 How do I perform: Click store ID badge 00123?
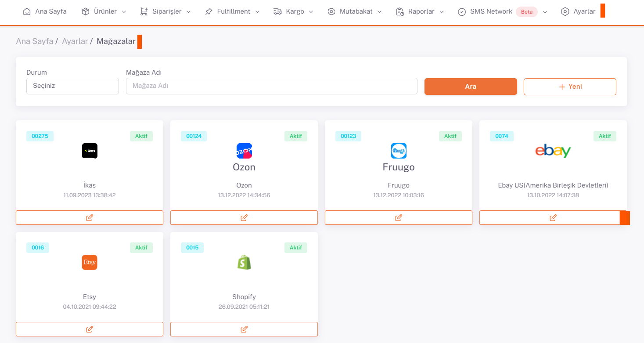349,136
